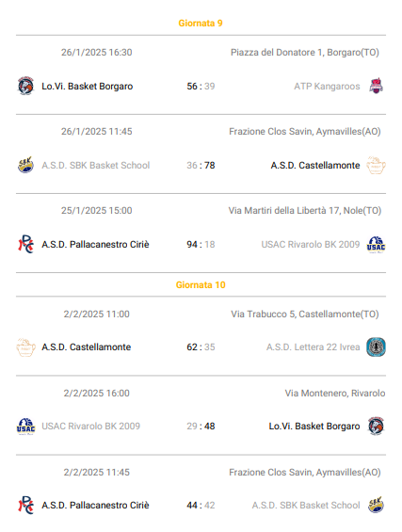Click venue Via Trabucco 5, Castellamonte(TO)

pos(305,314)
